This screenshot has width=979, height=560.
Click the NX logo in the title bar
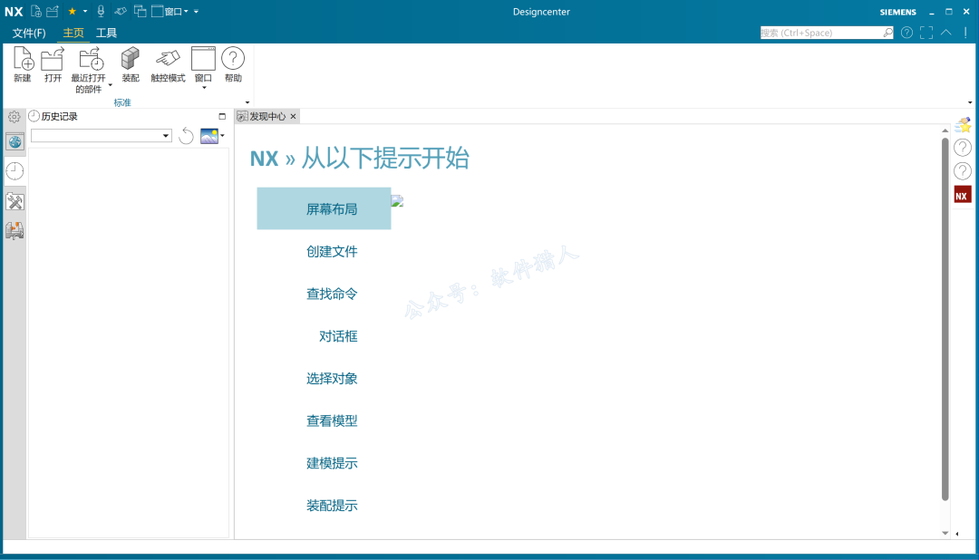pyautogui.click(x=14, y=11)
